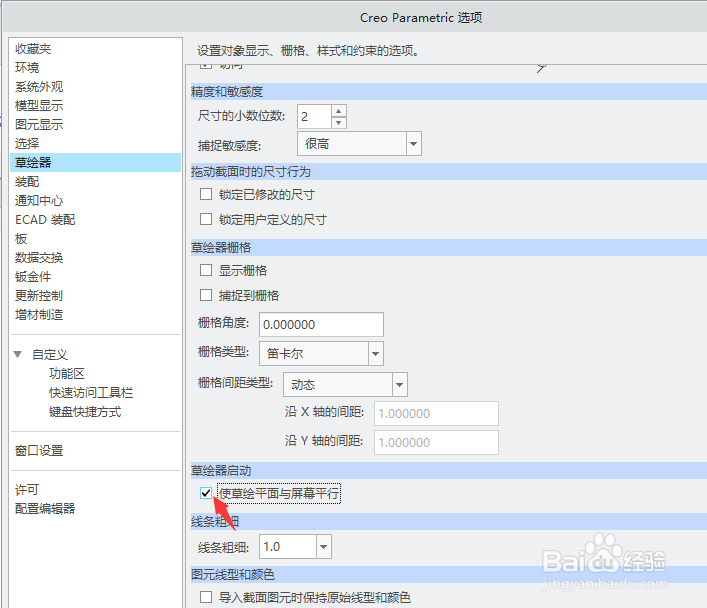Open 更新控制 settings
The width and height of the screenshot is (707, 608).
pos(39,295)
